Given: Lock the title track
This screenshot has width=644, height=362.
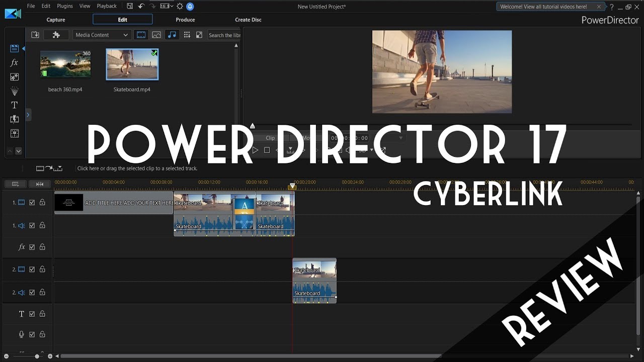Looking at the screenshot, I should pyautogui.click(x=42, y=314).
